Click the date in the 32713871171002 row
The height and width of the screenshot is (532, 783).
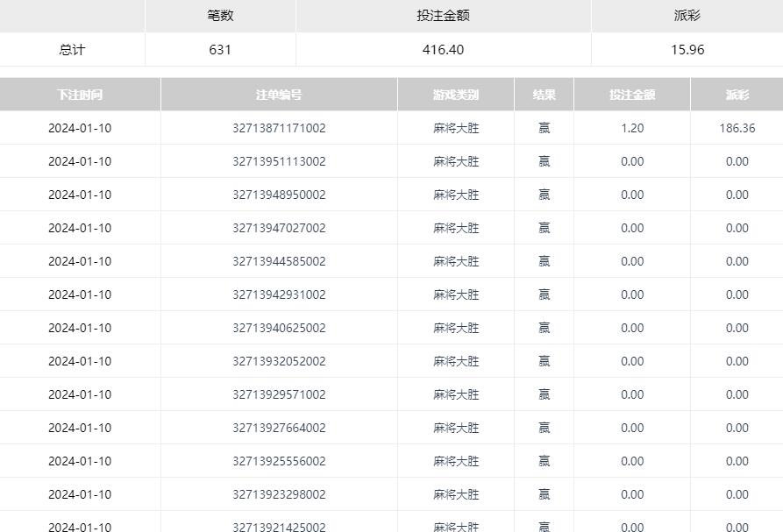tap(80, 128)
